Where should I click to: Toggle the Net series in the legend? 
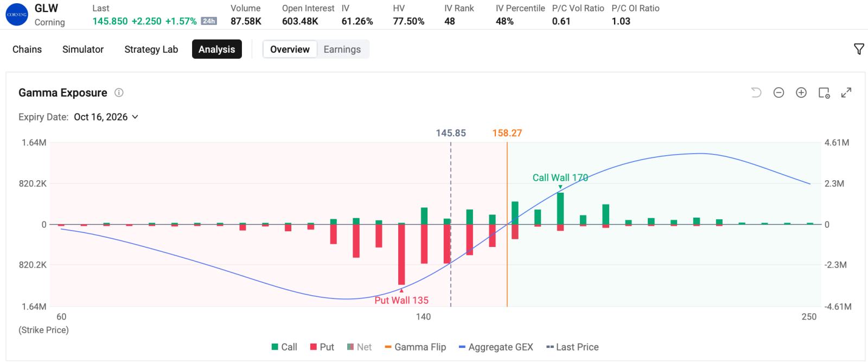coord(359,347)
